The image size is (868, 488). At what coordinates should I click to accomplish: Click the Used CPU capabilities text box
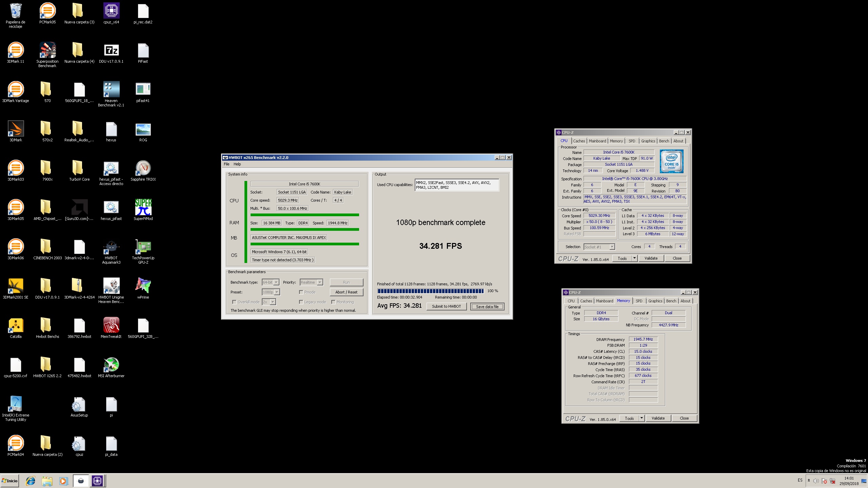(x=457, y=185)
